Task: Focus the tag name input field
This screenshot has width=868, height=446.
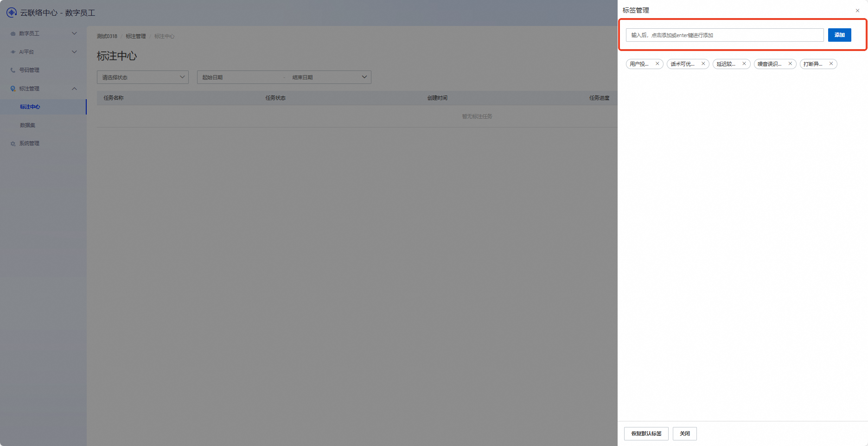Action: tap(725, 35)
